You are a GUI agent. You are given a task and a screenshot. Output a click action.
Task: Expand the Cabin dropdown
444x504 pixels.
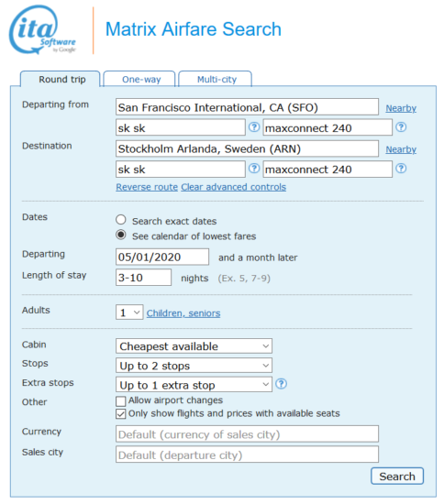coord(194,346)
